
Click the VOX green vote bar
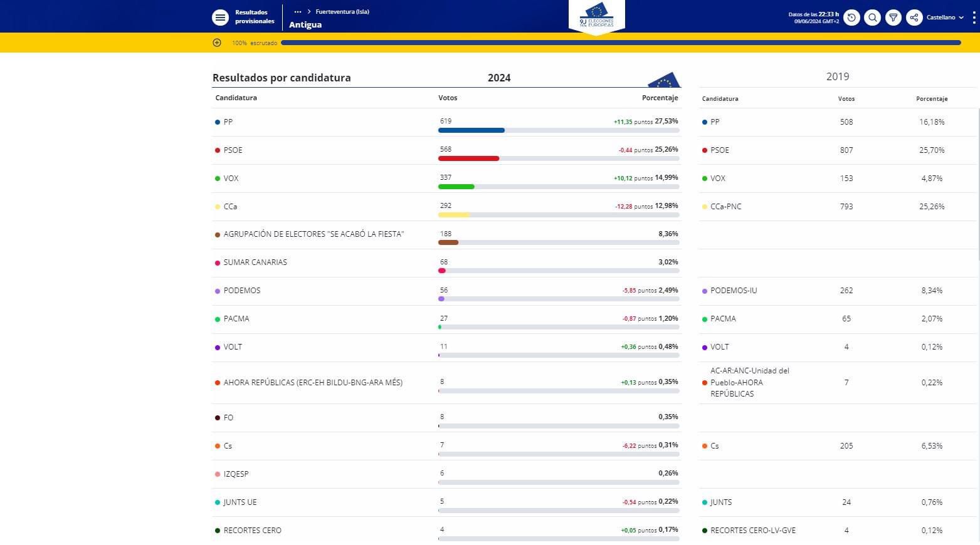point(456,187)
